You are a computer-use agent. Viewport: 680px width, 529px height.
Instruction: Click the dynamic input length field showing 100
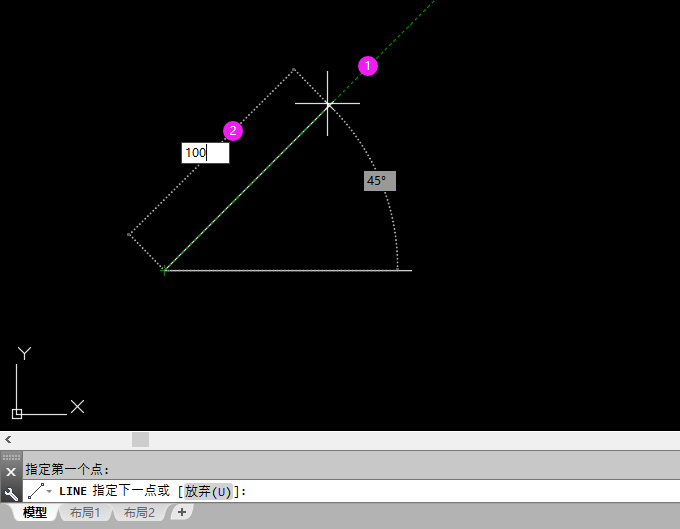(205, 153)
